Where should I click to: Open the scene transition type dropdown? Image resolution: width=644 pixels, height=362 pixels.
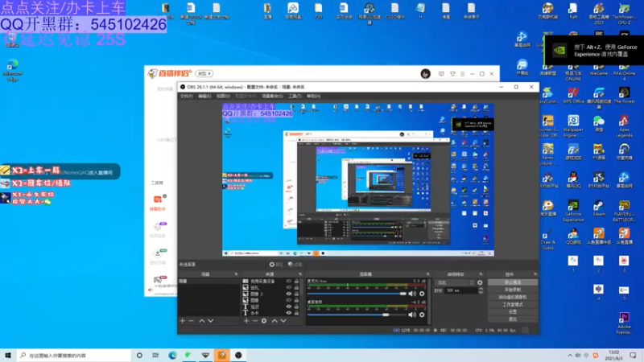(x=455, y=283)
